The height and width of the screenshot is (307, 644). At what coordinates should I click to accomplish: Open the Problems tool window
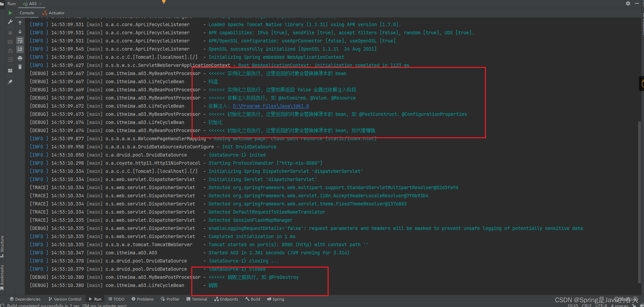(143, 299)
